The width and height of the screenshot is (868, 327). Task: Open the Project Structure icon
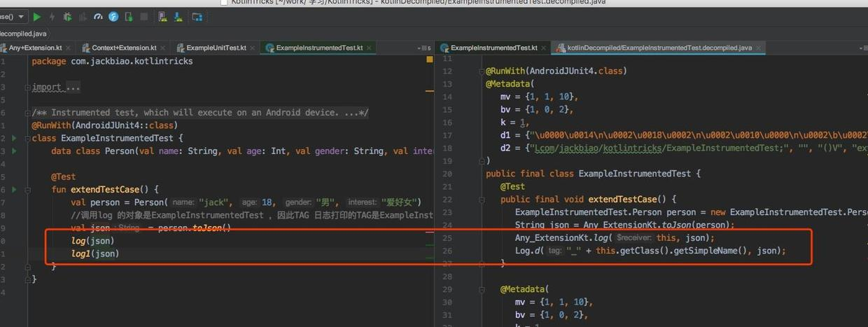[197, 17]
